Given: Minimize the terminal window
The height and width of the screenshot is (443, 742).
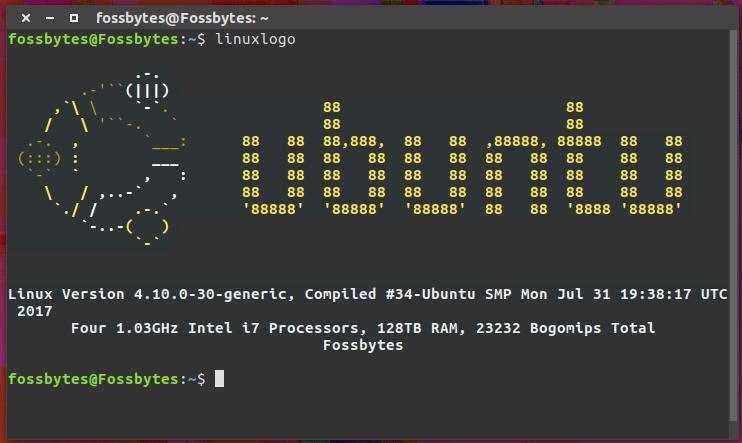Looking at the screenshot, I should coord(49,18).
